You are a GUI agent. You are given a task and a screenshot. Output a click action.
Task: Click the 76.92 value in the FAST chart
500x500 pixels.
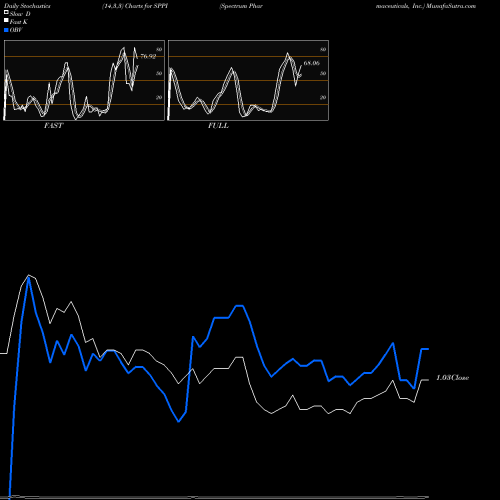point(148,56)
